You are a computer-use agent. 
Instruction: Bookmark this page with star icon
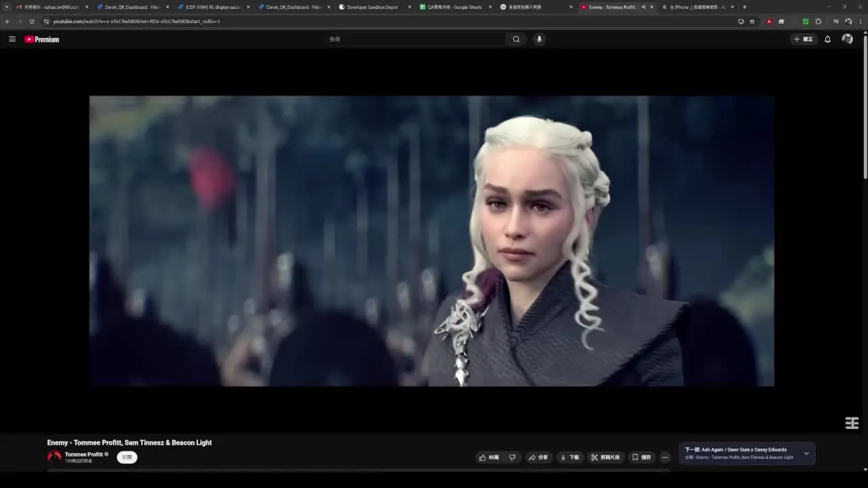tap(752, 21)
